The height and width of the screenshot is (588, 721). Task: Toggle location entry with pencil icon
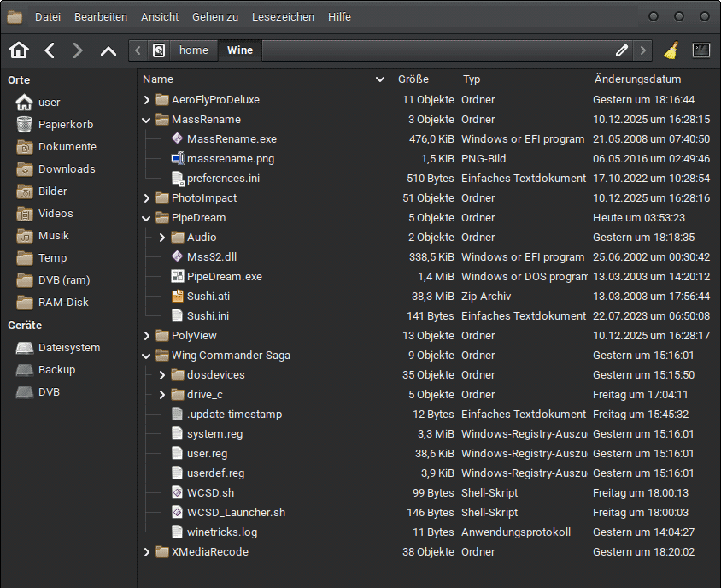622,50
